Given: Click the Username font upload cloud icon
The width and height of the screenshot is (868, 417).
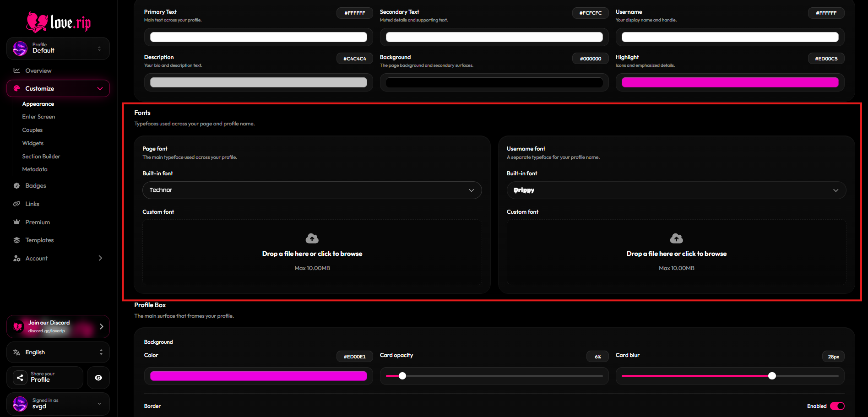Looking at the screenshot, I should click(x=677, y=238).
